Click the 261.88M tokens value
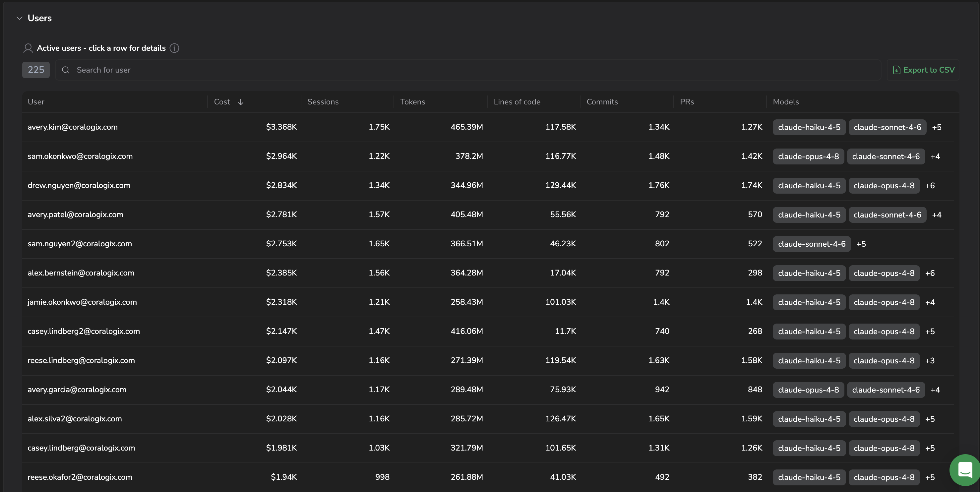980x492 pixels. tap(467, 477)
